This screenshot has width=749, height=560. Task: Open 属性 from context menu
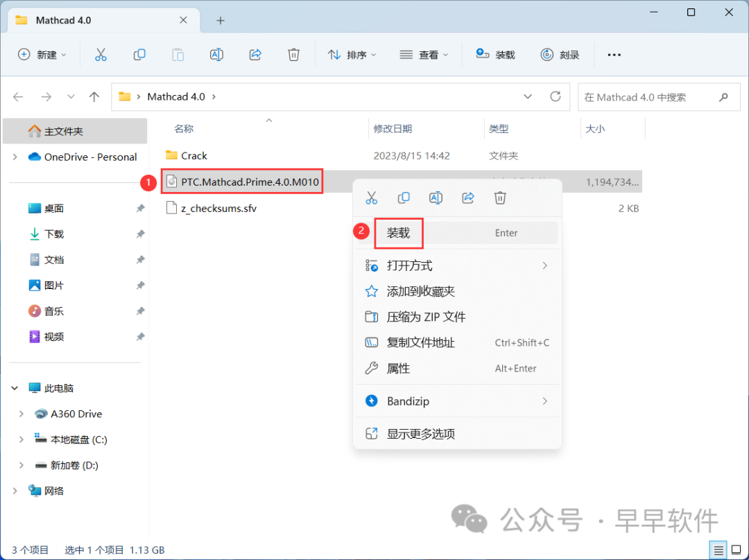pos(457,369)
